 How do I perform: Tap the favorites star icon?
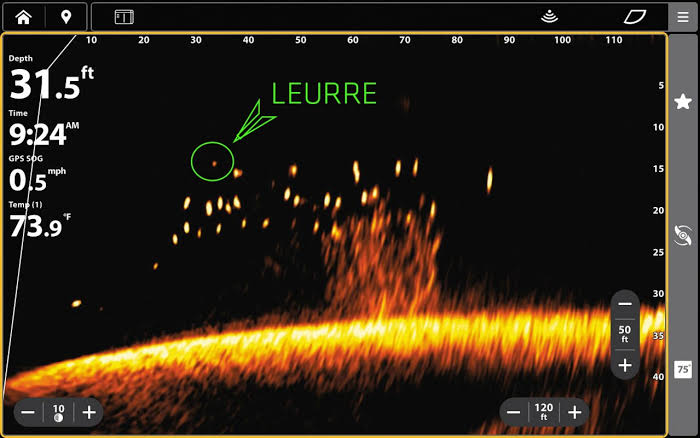click(683, 102)
